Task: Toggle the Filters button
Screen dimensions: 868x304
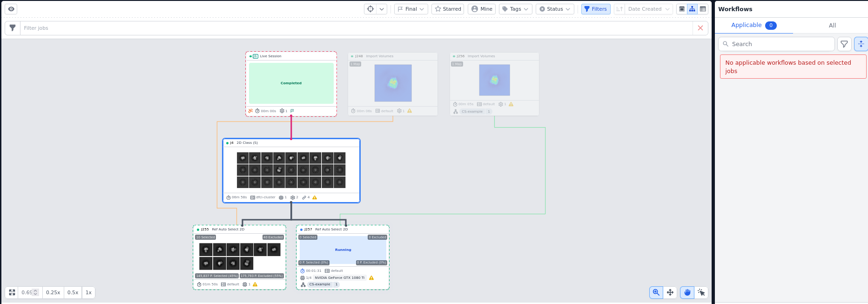Action: click(x=596, y=9)
